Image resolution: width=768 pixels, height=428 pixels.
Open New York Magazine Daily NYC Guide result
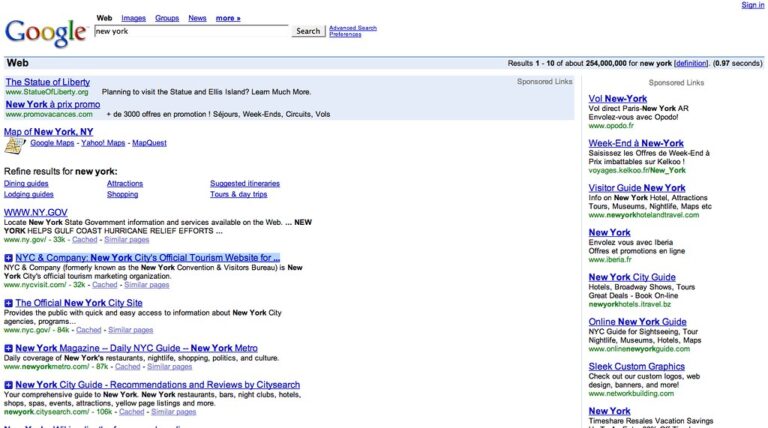pos(136,348)
